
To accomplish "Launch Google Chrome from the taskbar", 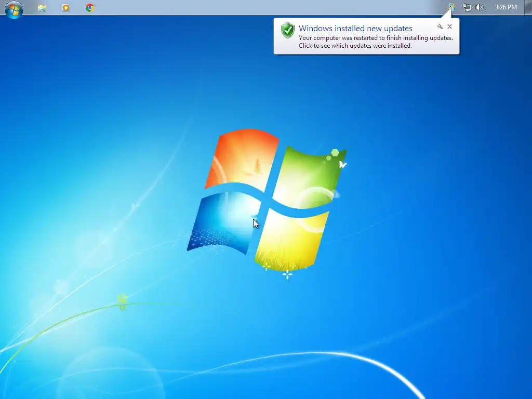I will [89, 8].
